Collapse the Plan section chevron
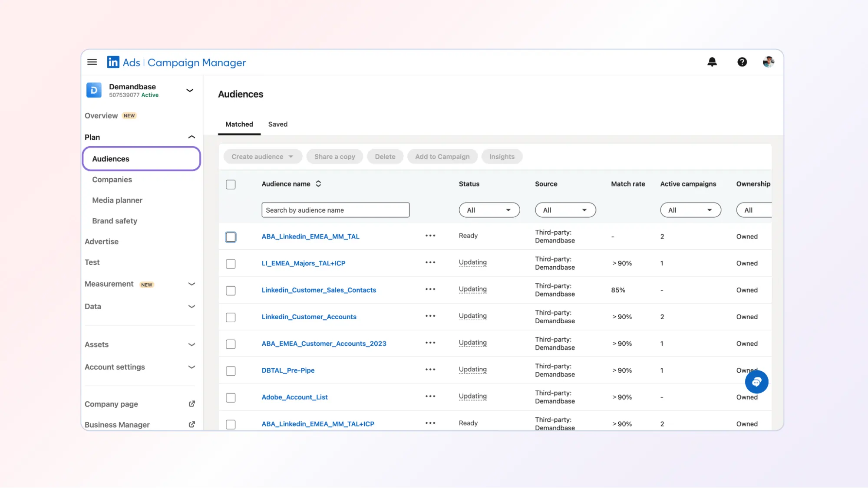868x488 pixels. [x=191, y=137]
